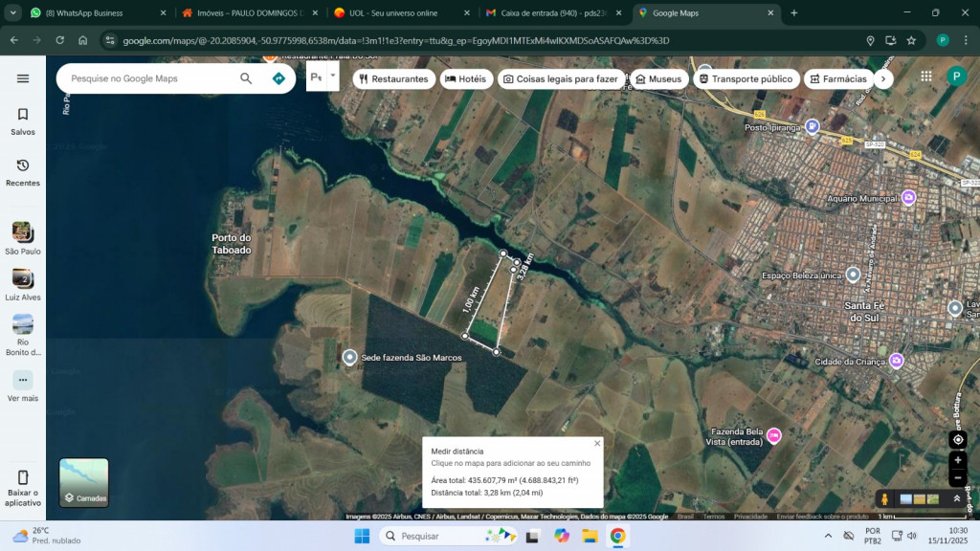
Task: Open the input tools dropdown arrow
Action: (x=333, y=76)
